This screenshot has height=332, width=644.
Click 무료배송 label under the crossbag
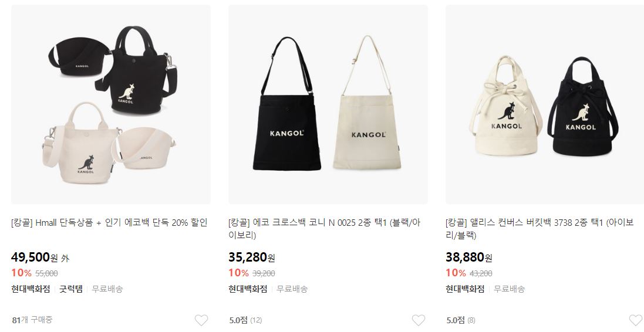pos(292,289)
